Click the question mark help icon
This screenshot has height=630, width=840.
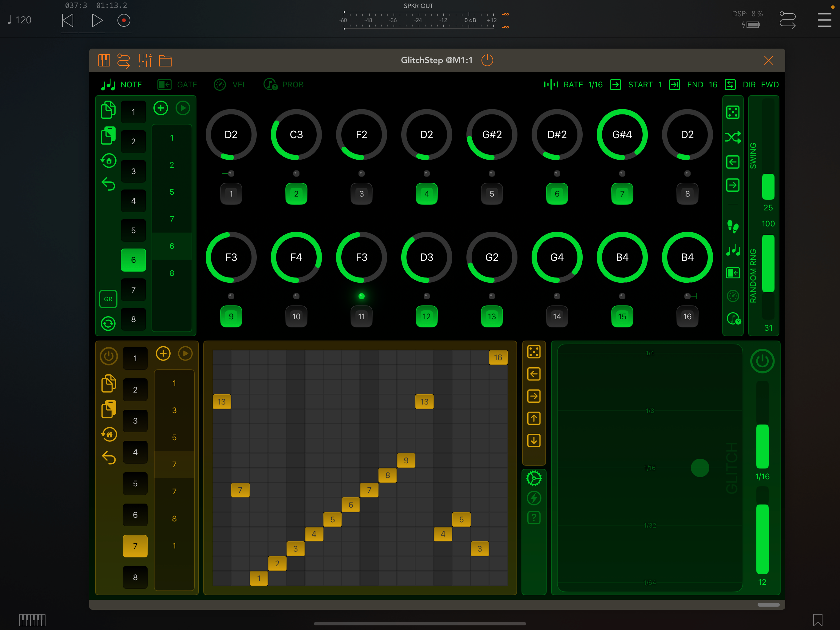coord(534,517)
